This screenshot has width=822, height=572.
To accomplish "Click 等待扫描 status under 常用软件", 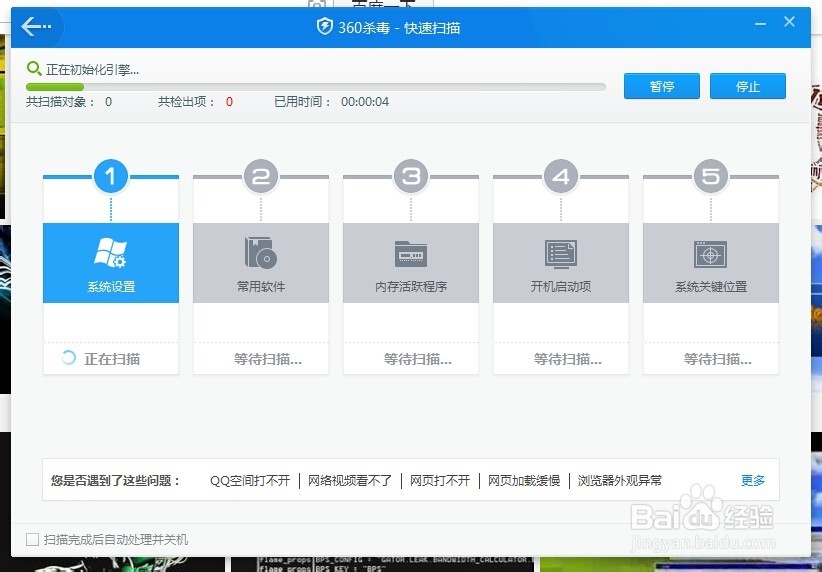I will point(267,359).
